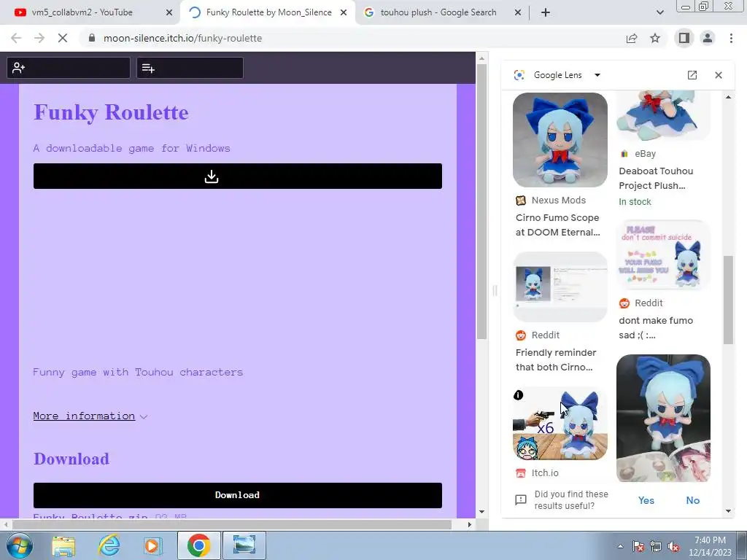Viewport: 747px width, 560px height.
Task: Toggle the Chrome side panel
Action: coord(684,38)
